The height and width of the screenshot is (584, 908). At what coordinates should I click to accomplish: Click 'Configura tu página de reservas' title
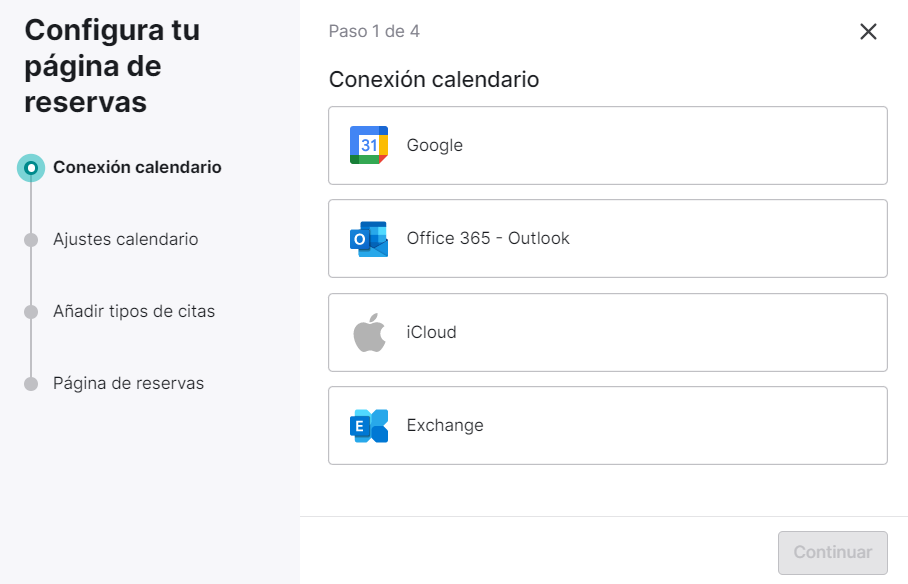click(112, 66)
